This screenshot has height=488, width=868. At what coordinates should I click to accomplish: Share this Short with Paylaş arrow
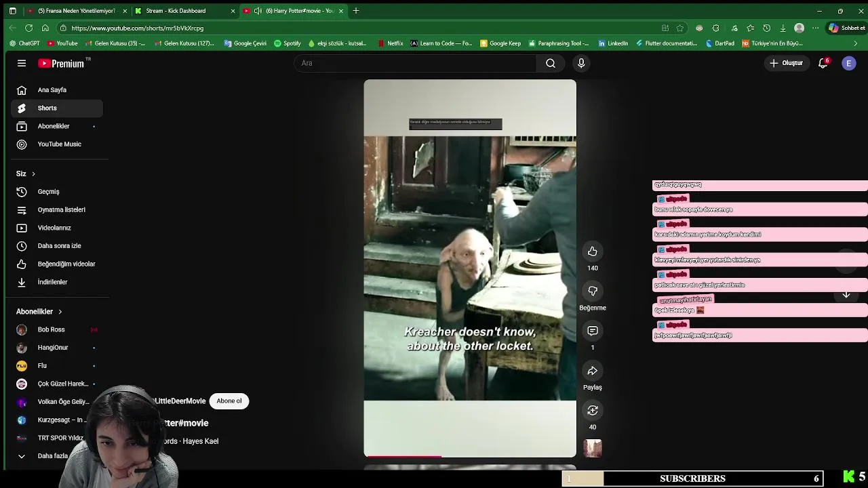[593, 371]
